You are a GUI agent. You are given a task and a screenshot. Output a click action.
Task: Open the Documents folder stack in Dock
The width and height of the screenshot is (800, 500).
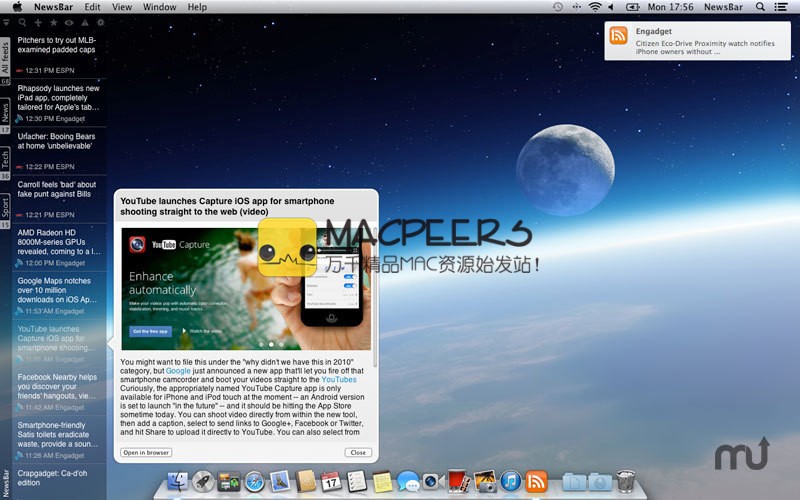[574, 481]
